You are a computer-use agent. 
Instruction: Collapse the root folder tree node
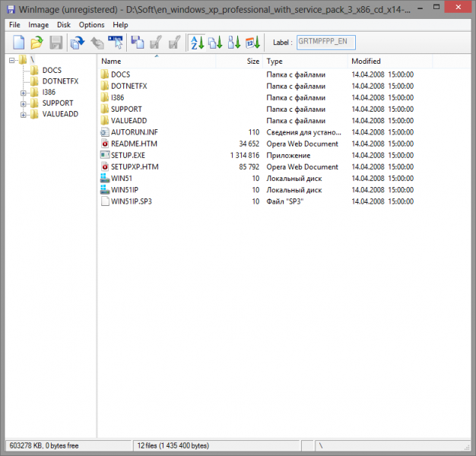pos(11,60)
